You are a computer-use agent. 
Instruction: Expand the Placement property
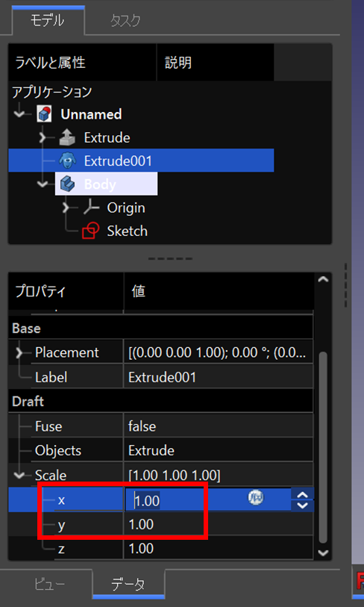(19, 352)
